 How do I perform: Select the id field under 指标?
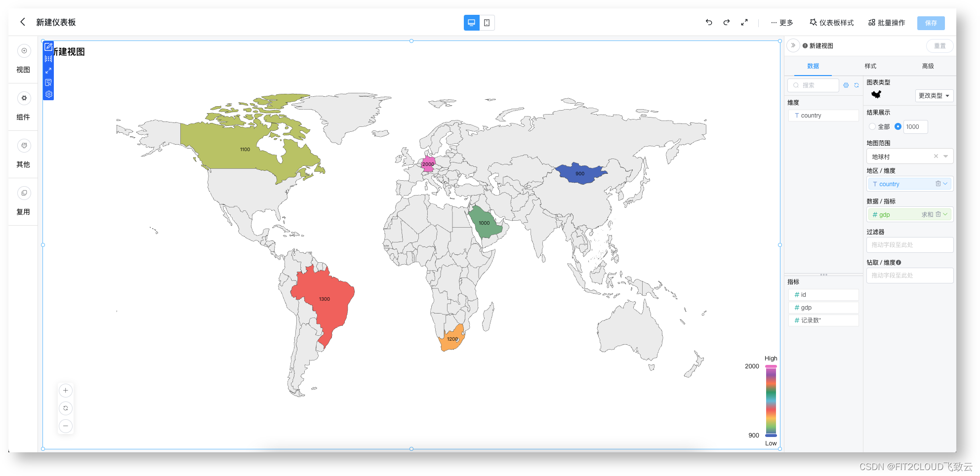823,295
